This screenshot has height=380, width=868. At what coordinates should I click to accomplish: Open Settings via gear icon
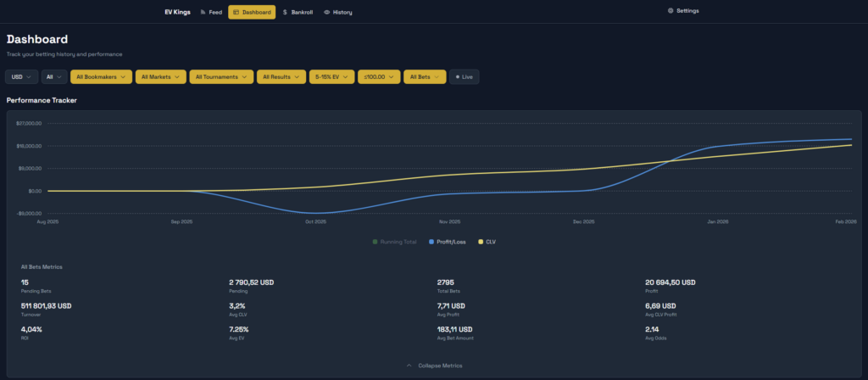point(670,11)
